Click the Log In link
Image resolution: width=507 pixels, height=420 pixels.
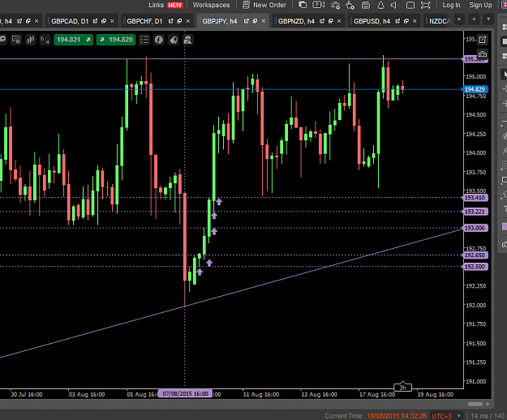point(451,5)
